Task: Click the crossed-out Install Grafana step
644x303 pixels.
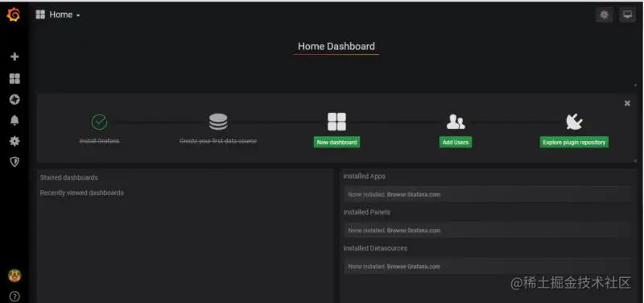Action: [x=99, y=141]
